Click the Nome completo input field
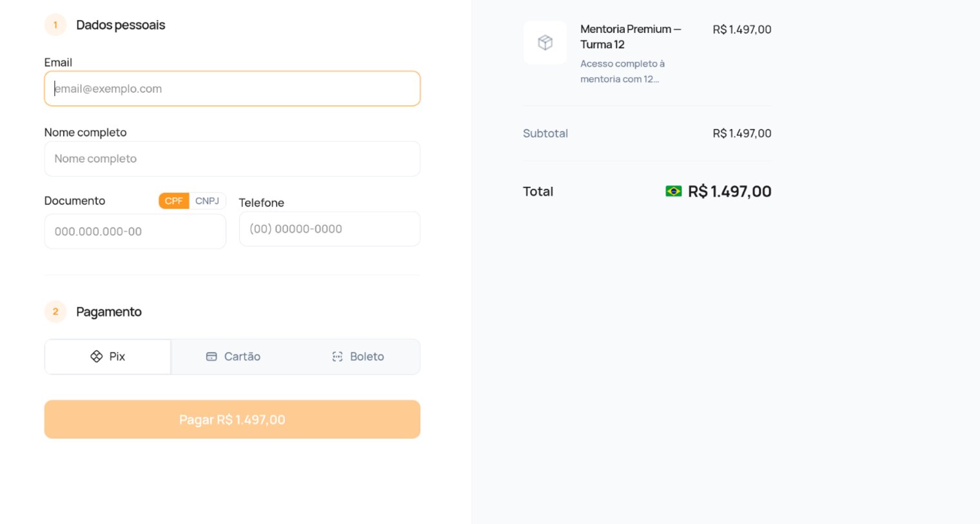980x524 pixels. point(232,159)
